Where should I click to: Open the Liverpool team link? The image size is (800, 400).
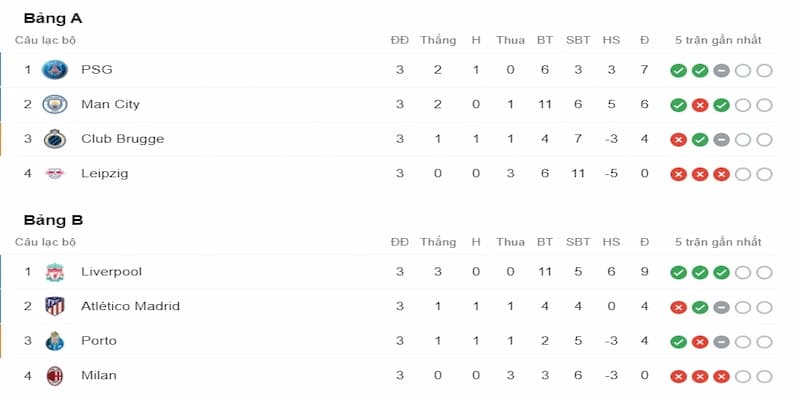pyautogui.click(x=111, y=272)
